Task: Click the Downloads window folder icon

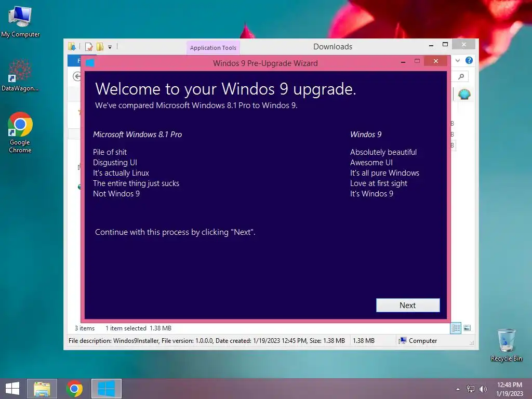Action: tap(72, 46)
